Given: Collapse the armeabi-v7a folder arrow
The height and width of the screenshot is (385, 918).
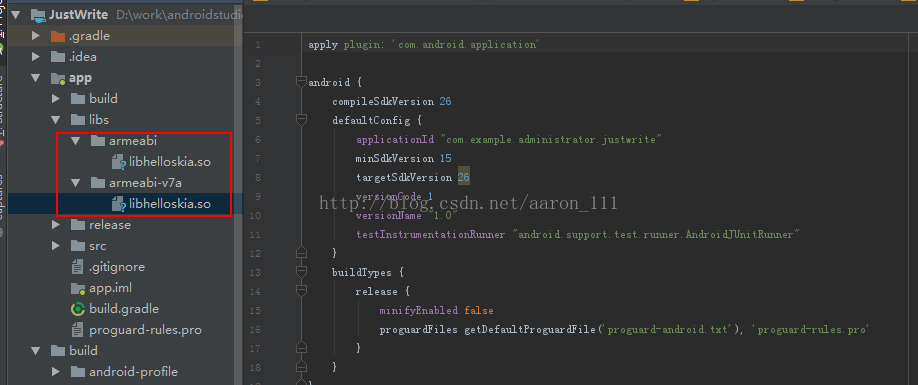Looking at the screenshot, I should click(76, 183).
